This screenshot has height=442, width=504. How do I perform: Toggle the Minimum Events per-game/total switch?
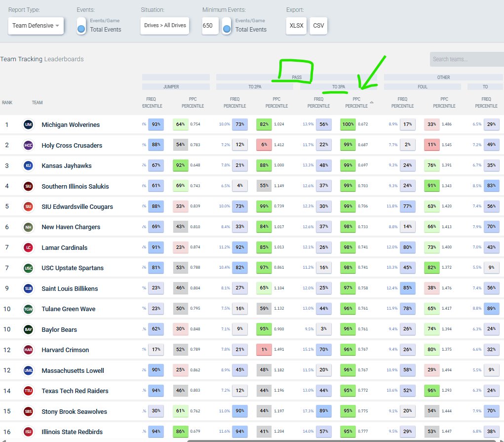click(x=227, y=25)
